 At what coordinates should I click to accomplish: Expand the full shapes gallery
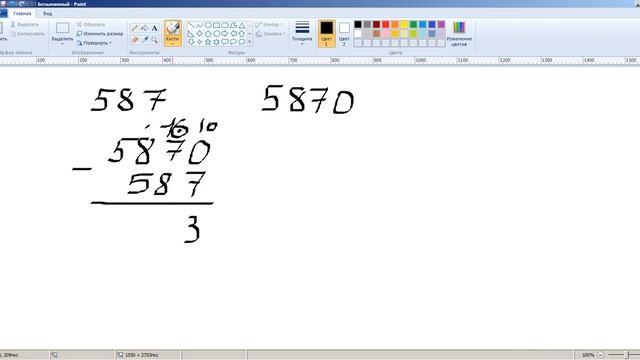[250, 42]
